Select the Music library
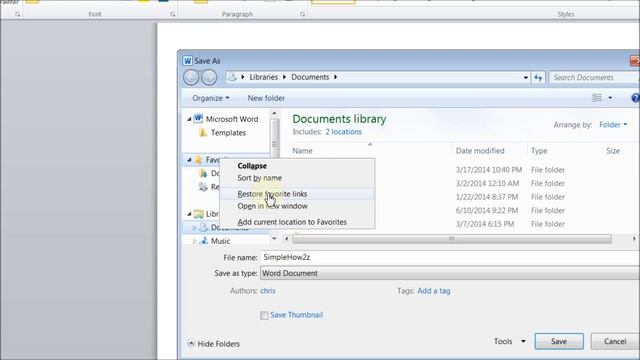 tap(220, 241)
